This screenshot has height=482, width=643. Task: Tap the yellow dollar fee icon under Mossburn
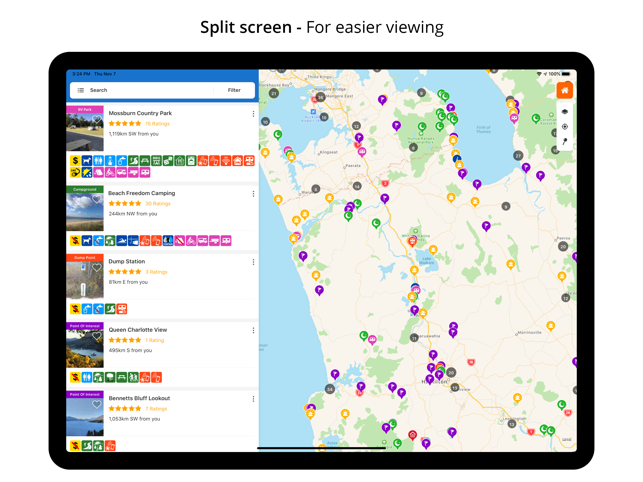click(x=75, y=161)
